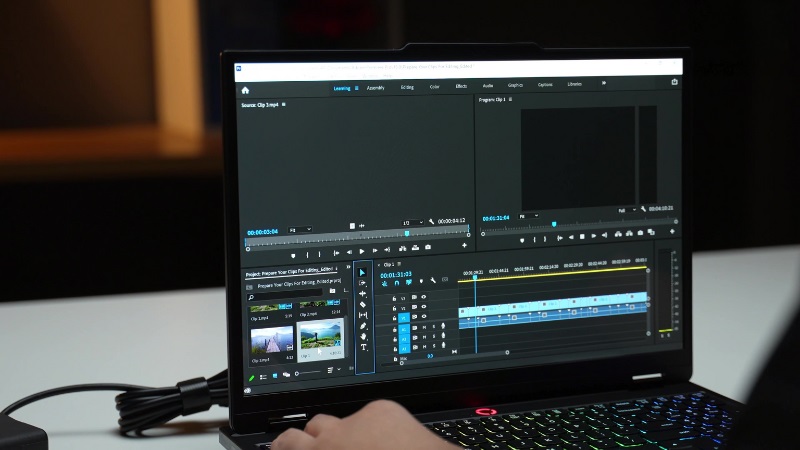800x450 pixels.
Task: Open button editor plus in Source monitor
Action: point(464,245)
